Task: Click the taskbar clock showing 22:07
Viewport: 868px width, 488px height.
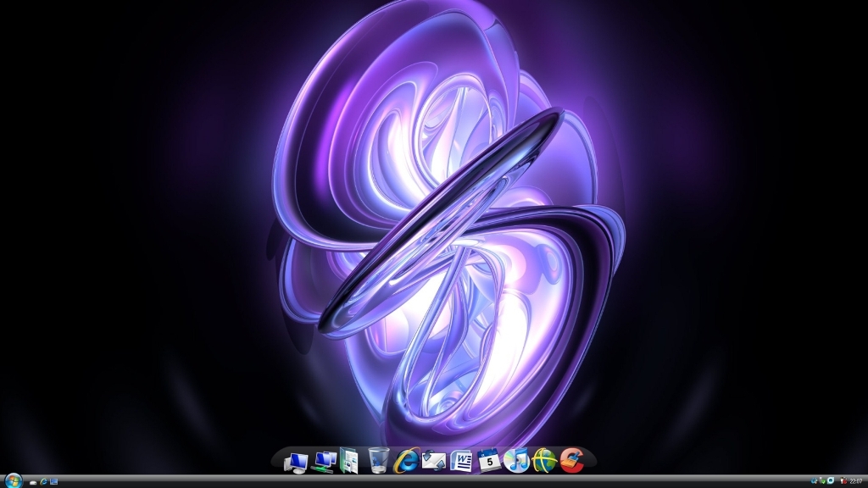Action: click(856, 481)
